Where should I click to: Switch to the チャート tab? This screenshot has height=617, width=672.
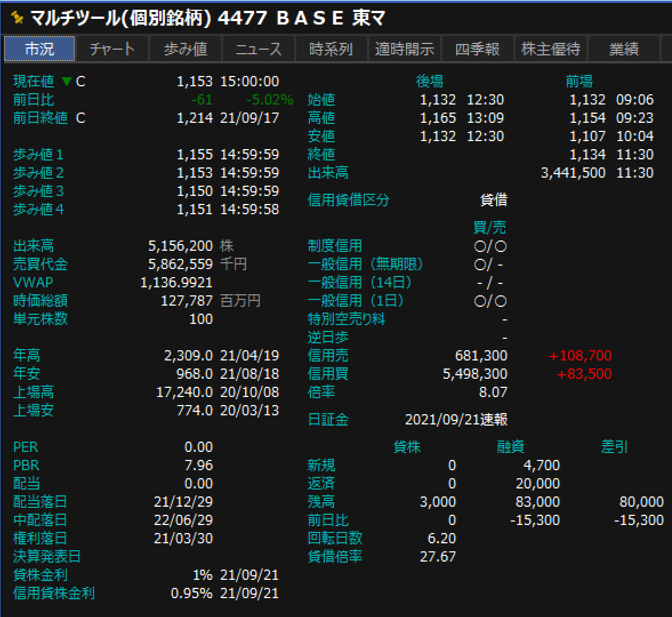point(112,49)
